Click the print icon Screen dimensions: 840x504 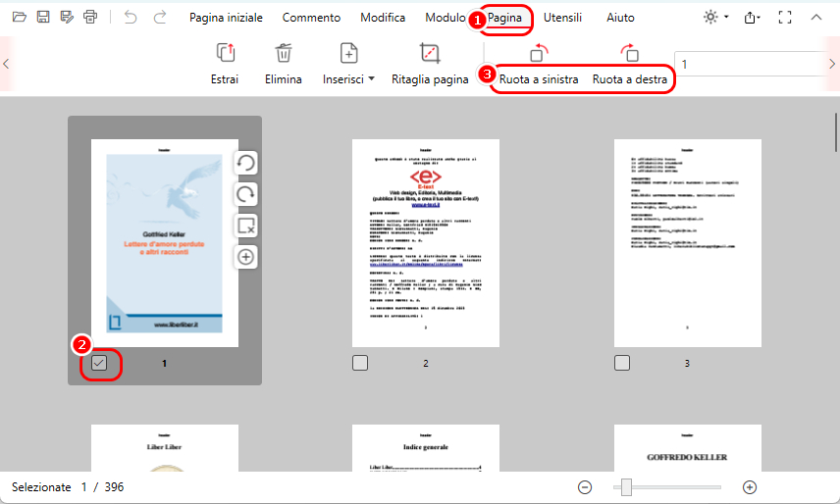[90, 17]
